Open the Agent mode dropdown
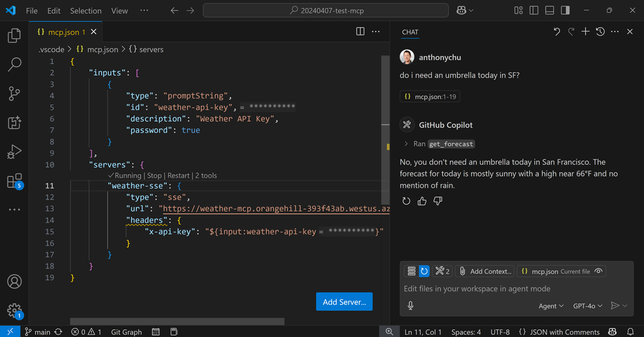The height and width of the screenshot is (337, 644). pos(551,306)
